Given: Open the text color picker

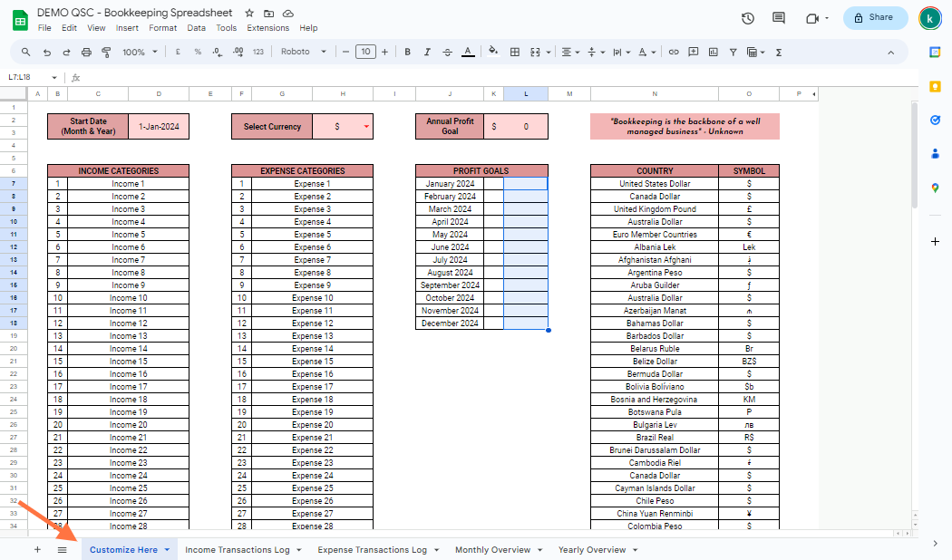Looking at the screenshot, I should [468, 53].
